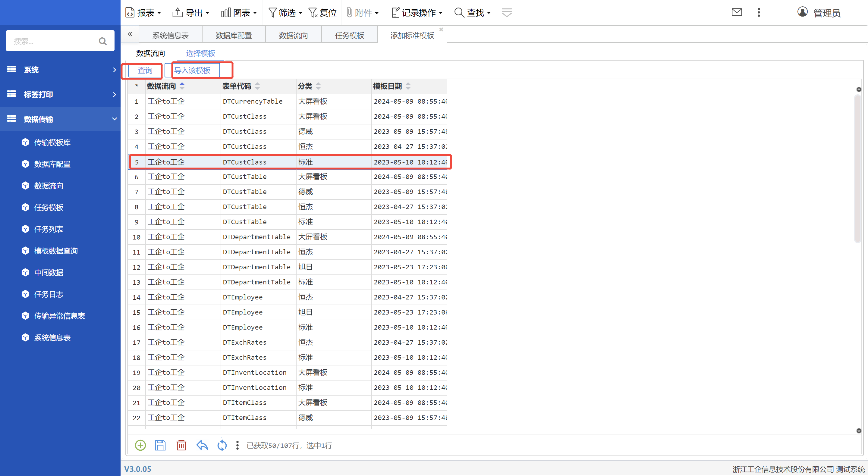Image resolution: width=868 pixels, height=476 pixels.
Task: Click the administrator user avatar icon
Action: [x=802, y=12]
